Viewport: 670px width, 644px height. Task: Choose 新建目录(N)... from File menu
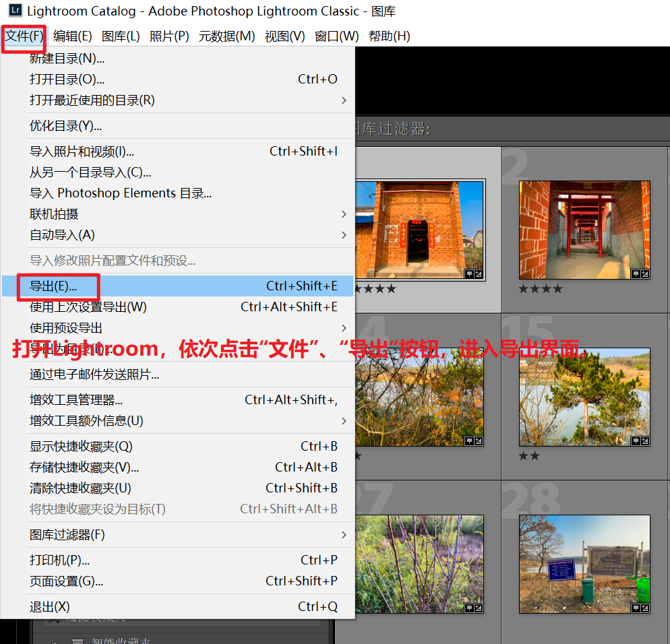pos(177,59)
